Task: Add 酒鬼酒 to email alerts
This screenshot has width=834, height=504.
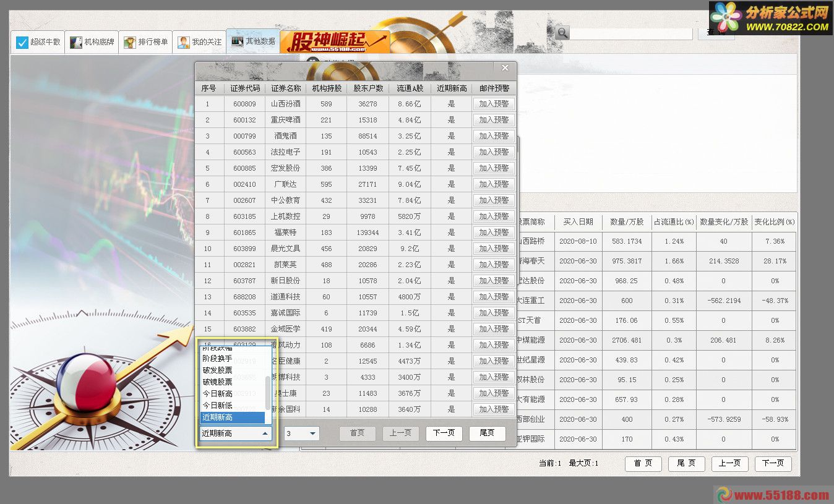Action: (x=494, y=136)
